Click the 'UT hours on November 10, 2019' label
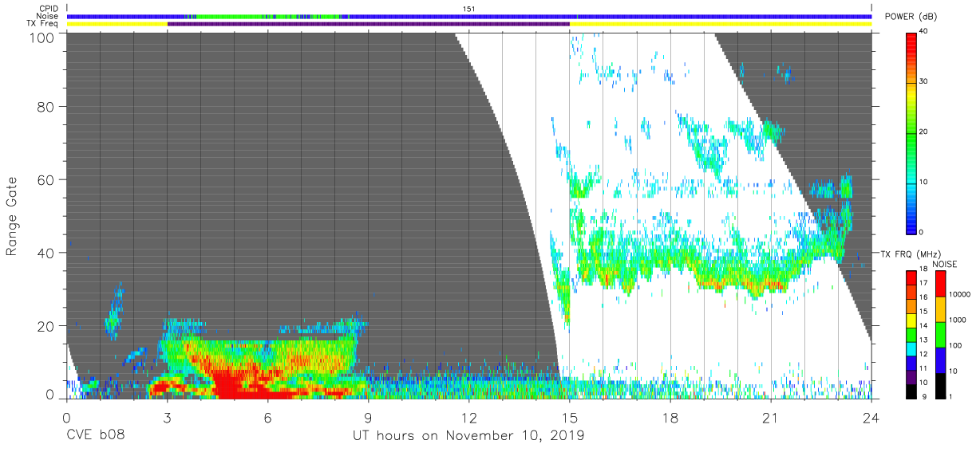Viewport: 980px width, 452px height. coord(468,436)
